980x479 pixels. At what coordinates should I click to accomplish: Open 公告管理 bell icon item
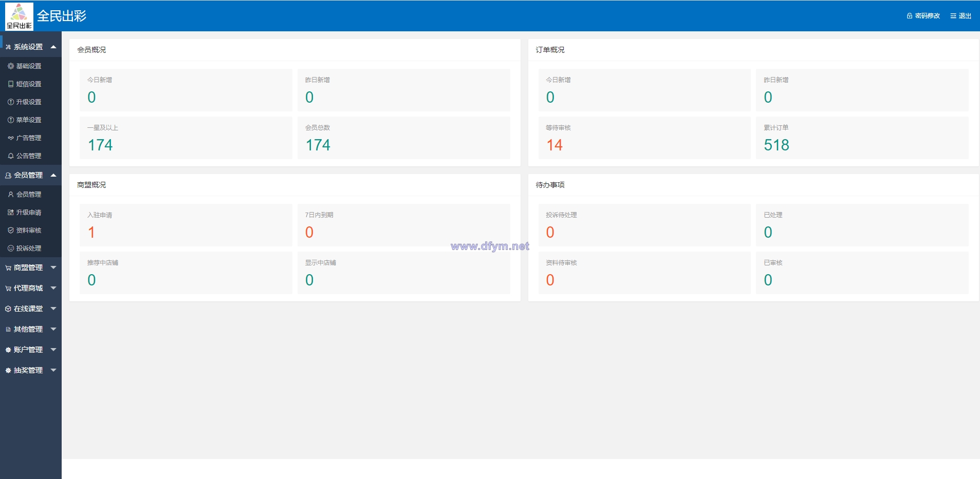tap(11, 156)
